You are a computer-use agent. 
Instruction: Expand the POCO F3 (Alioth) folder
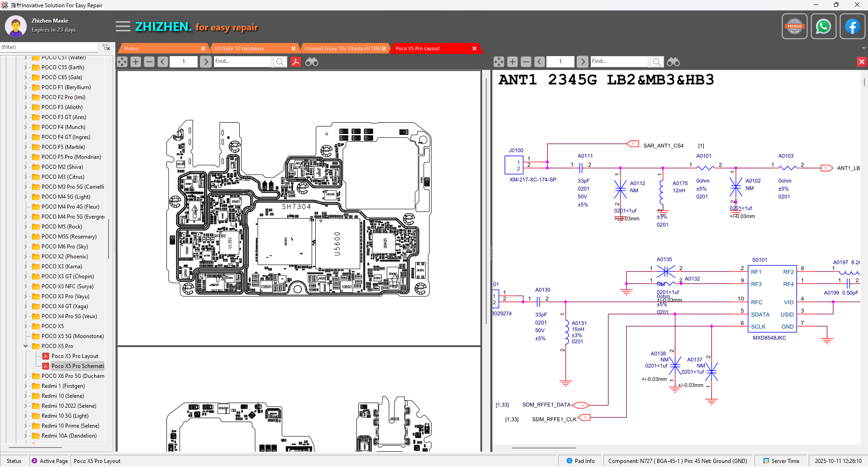[26, 107]
